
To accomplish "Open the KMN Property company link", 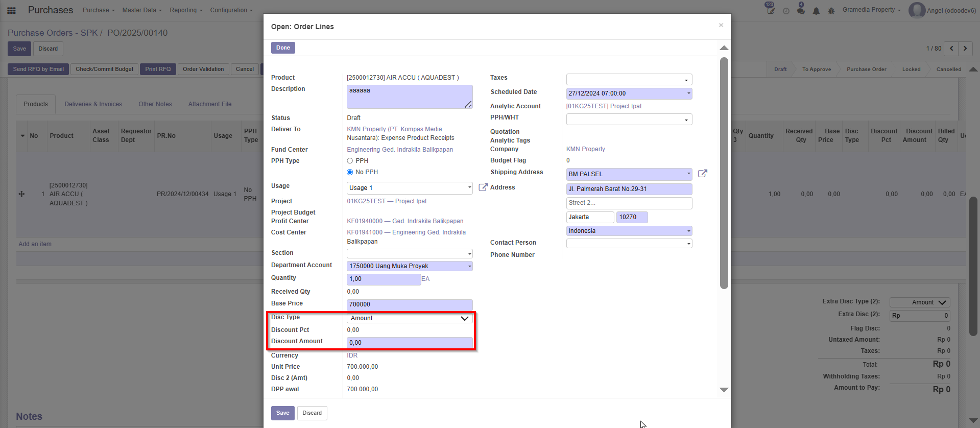I will point(585,149).
